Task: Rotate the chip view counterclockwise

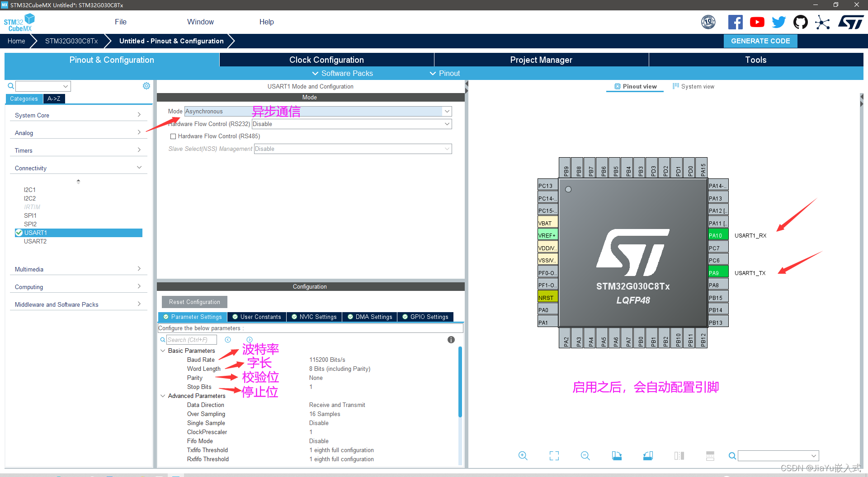Action: (648, 456)
